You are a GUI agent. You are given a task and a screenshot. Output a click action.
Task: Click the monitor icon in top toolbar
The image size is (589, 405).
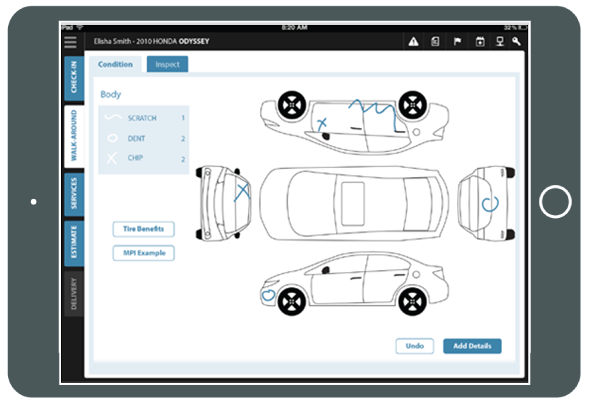coord(500,41)
